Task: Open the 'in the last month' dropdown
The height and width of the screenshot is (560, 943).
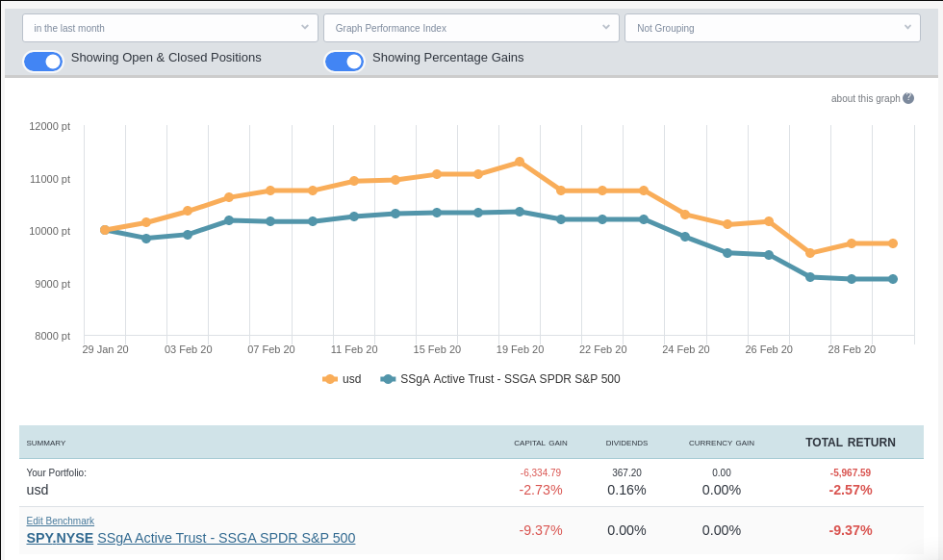Action: point(170,28)
